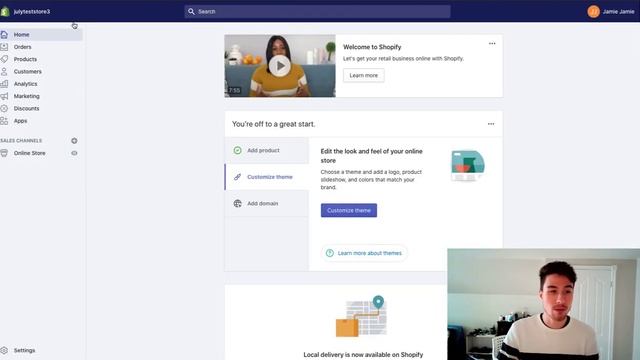View online store eye icon
The image size is (640, 360).
pyautogui.click(x=74, y=153)
